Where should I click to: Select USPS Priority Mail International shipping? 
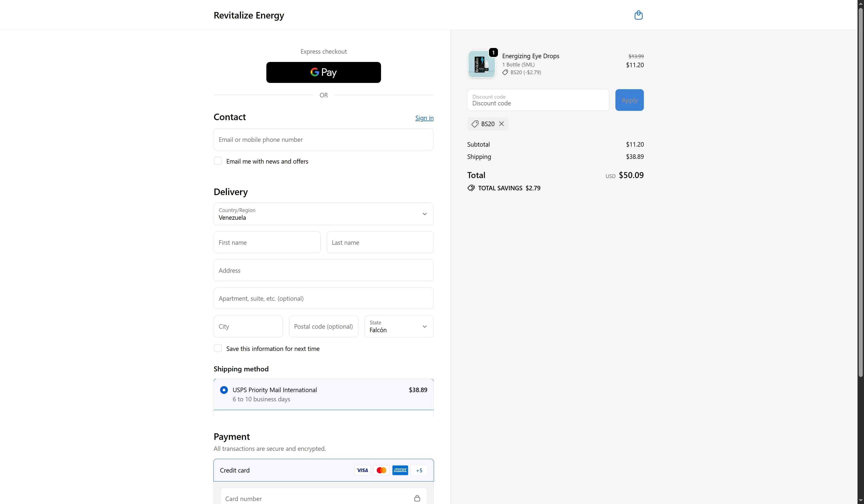[224, 390]
